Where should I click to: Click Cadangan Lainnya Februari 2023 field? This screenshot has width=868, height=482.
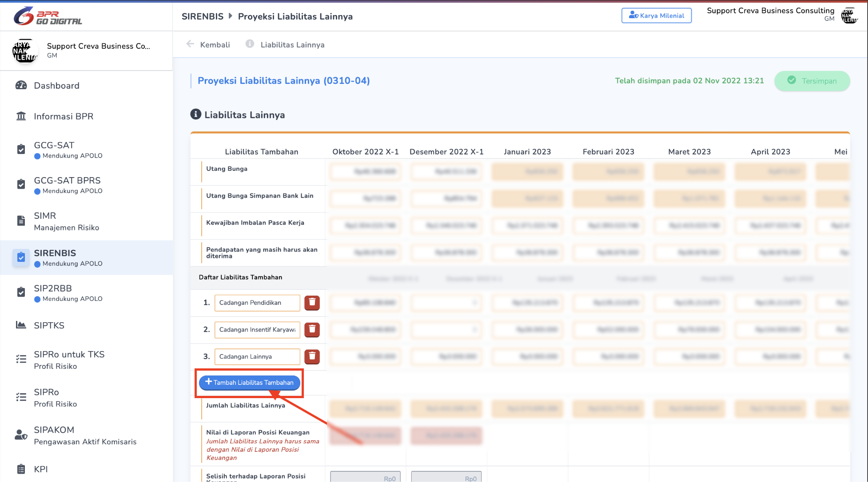(608, 356)
